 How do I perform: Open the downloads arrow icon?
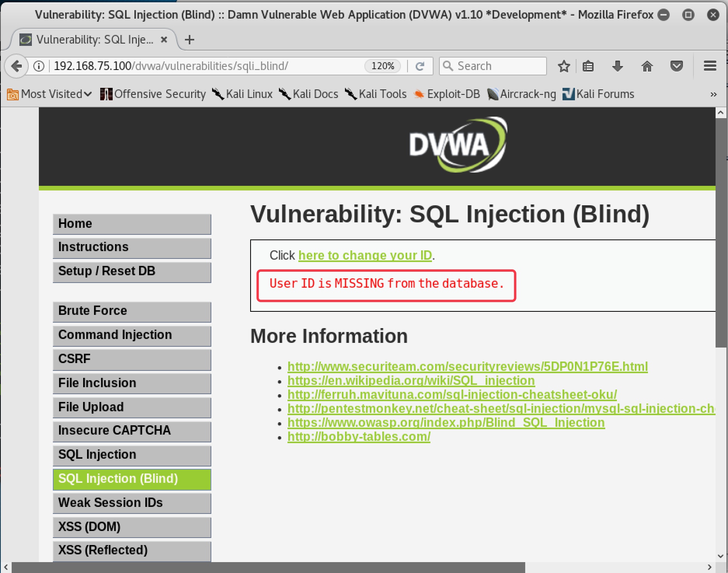point(617,66)
